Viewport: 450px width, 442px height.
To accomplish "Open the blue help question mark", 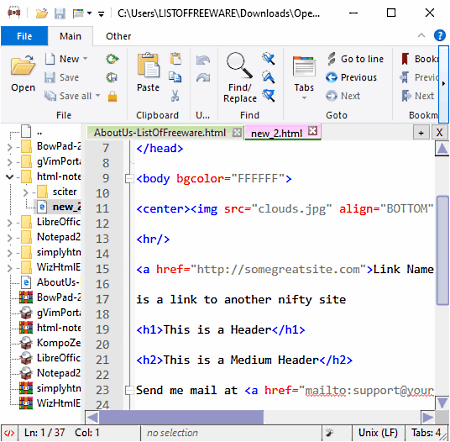I will tap(440, 35).
